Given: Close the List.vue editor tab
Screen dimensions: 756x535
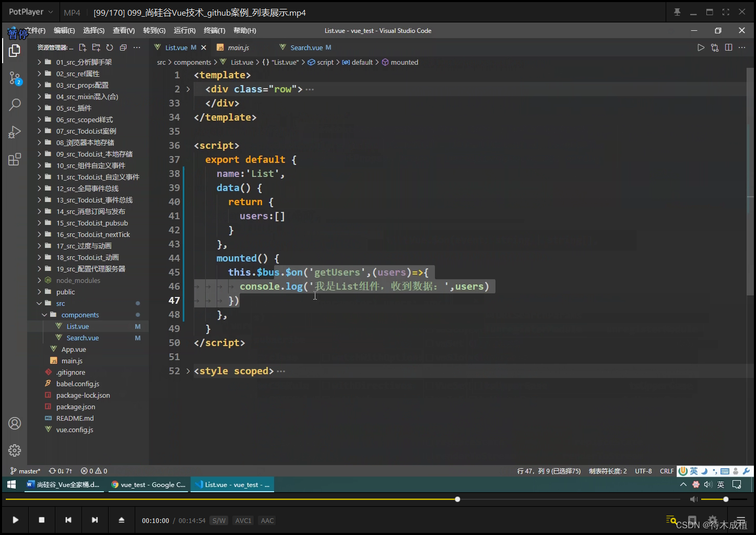Looking at the screenshot, I should click(204, 47).
